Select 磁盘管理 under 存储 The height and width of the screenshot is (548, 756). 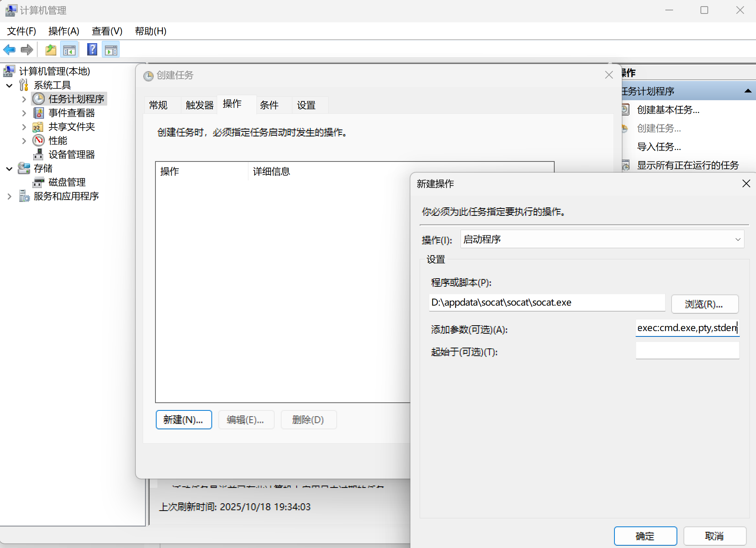[x=67, y=182]
